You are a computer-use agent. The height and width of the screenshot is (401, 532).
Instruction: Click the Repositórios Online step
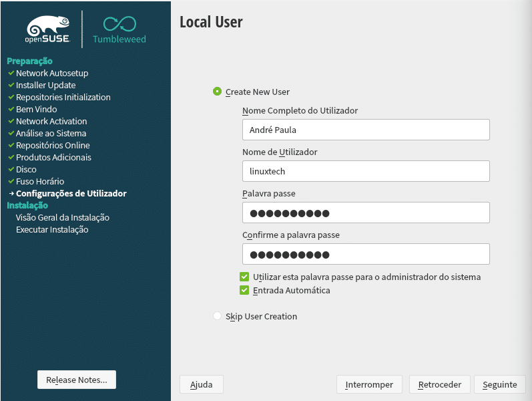click(x=53, y=145)
